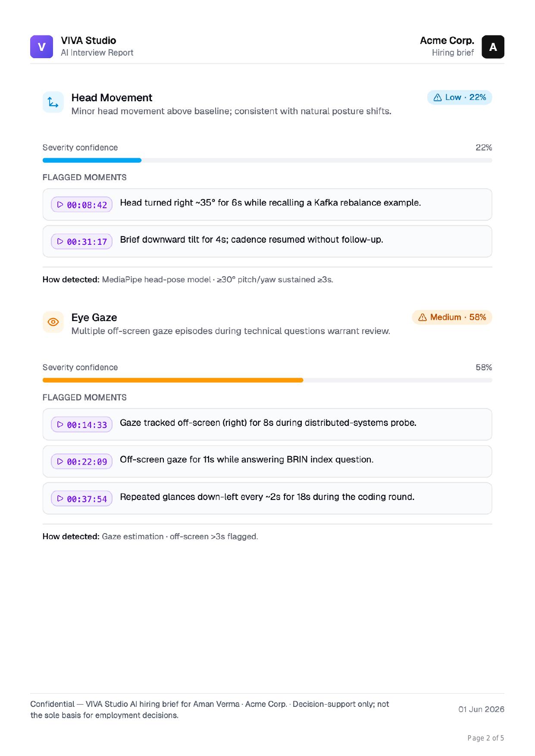Play the flagged moment at 00:08:42
The width and height of the screenshot is (535, 756).
click(x=82, y=205)
